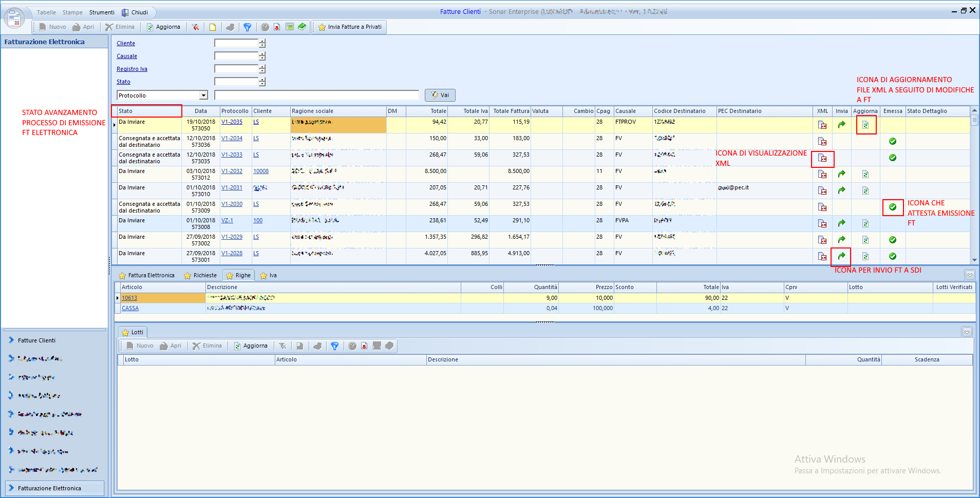Click the remove-filter icon in top toolbar
The width and height of the screenshot is (980, 498).
click(x=196, y=27)
